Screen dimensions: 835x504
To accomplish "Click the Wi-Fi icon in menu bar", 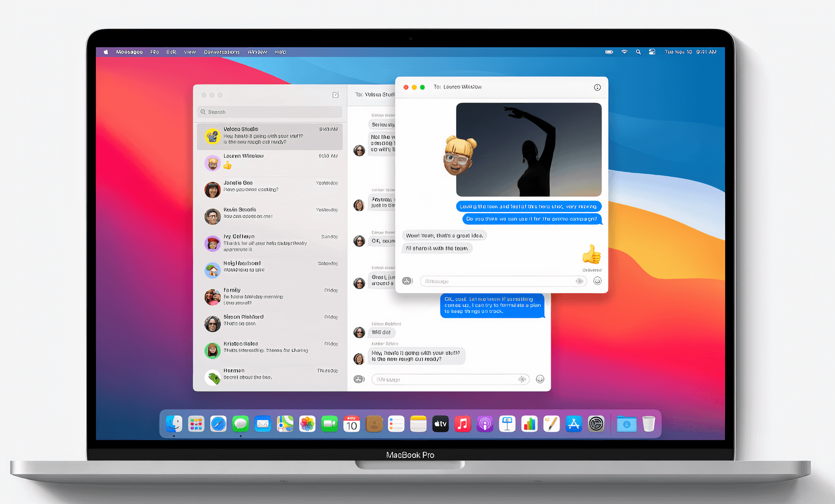I will pos(625,51).
